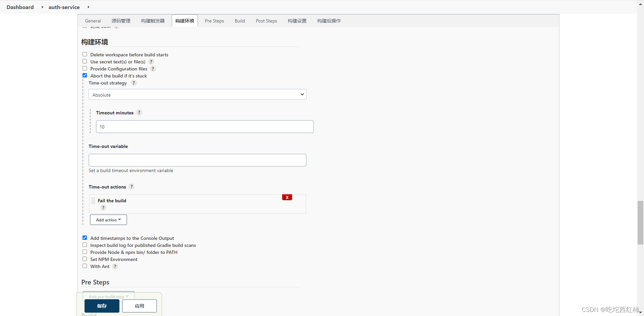Open help icon under Fail the build
The height and width of the screenshot is (316, 644).
point(103,208)
